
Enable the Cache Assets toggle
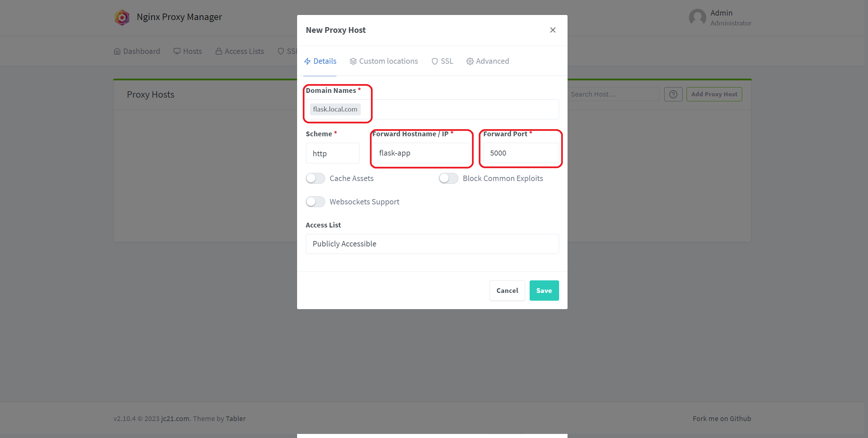coord(315,178)
